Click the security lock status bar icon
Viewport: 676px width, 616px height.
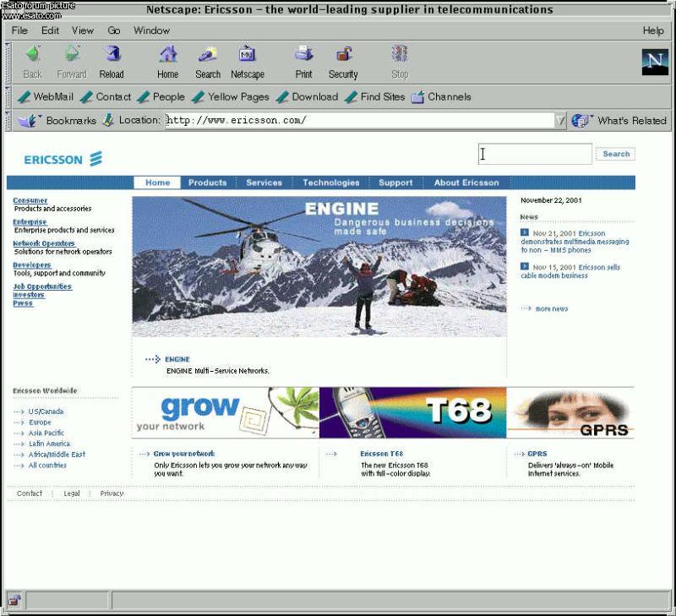tap(14, 600)
